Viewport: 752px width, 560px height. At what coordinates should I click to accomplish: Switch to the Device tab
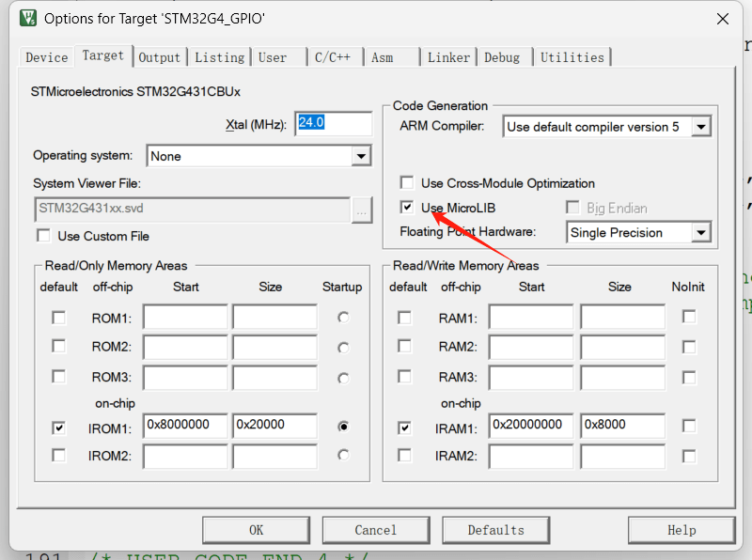(46, 57)
